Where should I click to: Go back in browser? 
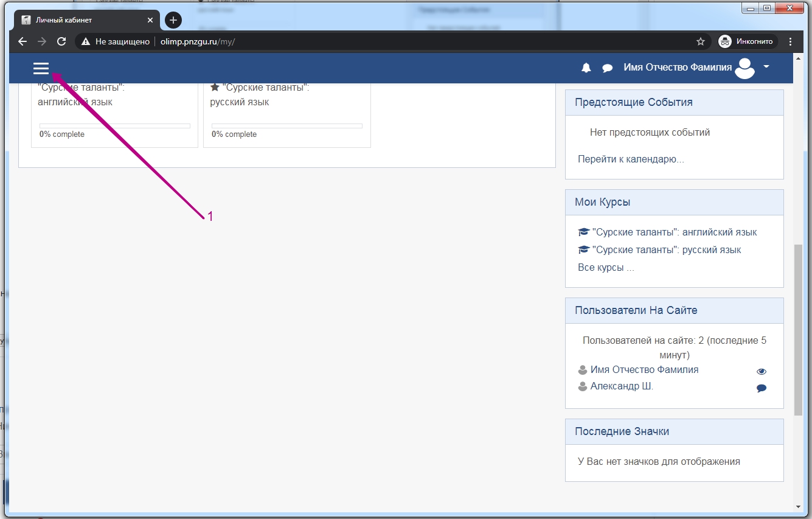point(23,41)
